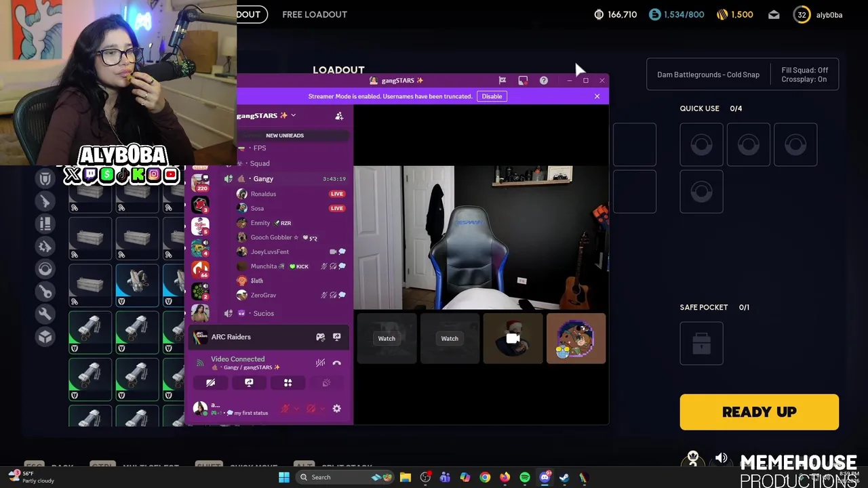Filter inventory by ammo category icon
This screenshot has height=488, width=868.
pos(45,224)
